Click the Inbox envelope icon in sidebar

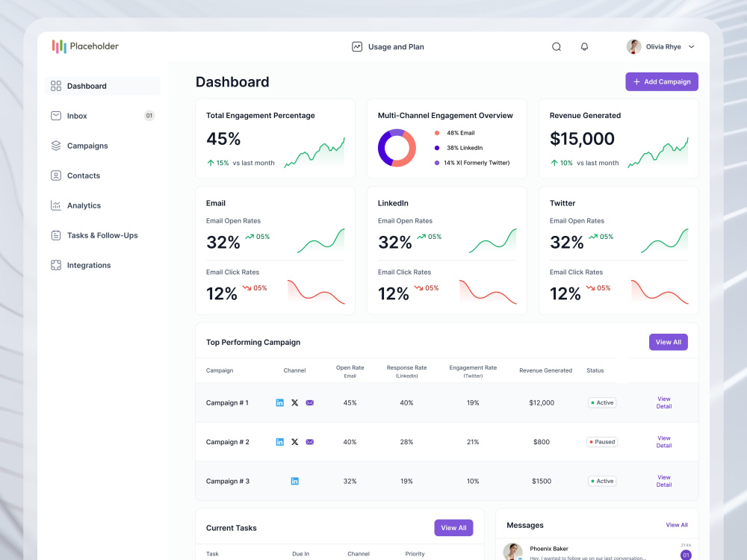coord(56,116)
